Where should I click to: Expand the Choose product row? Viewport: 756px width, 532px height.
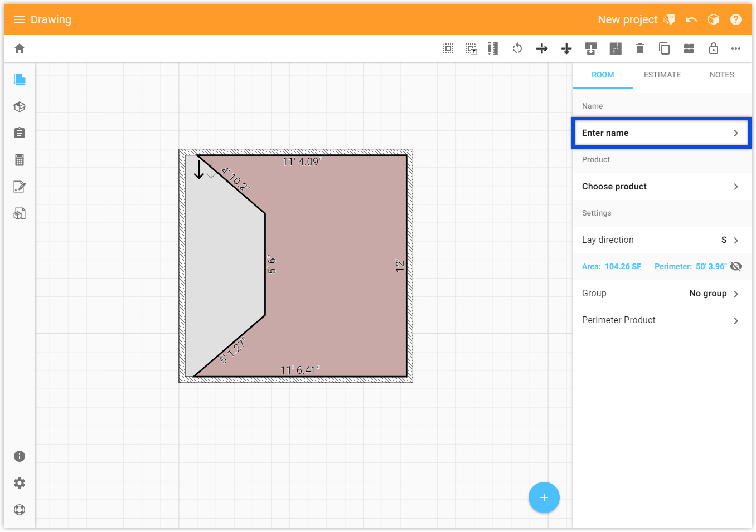662,187
